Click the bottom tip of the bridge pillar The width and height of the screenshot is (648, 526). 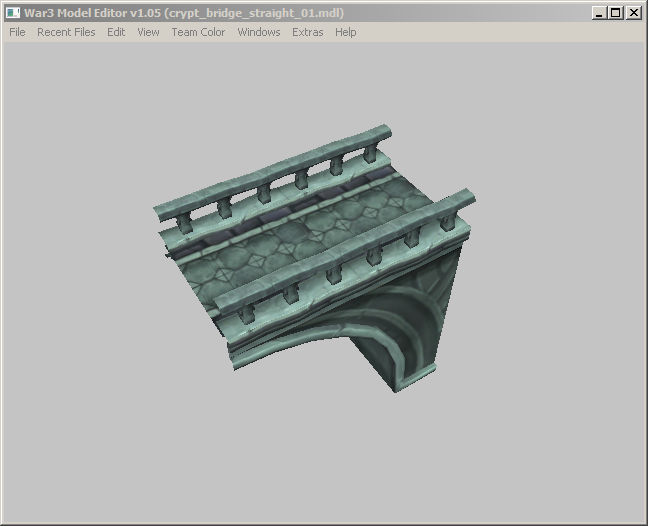tap(395, 389)
